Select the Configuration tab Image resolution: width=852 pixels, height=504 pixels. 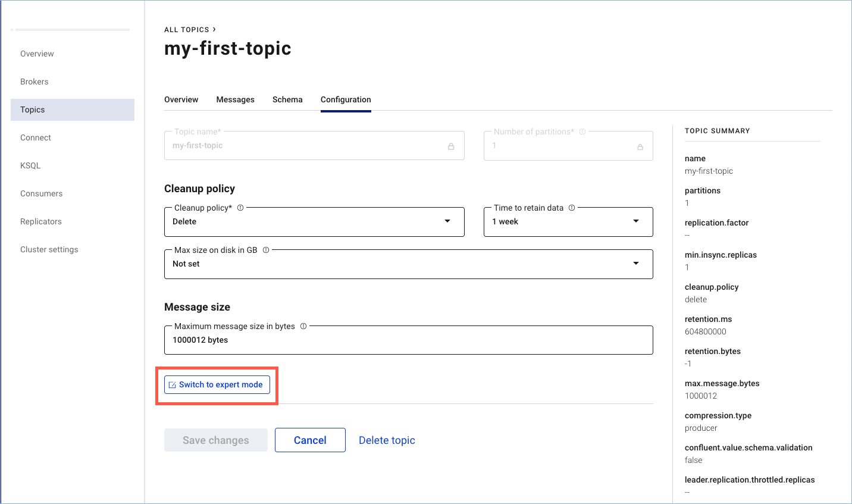(x=346, y=99)
